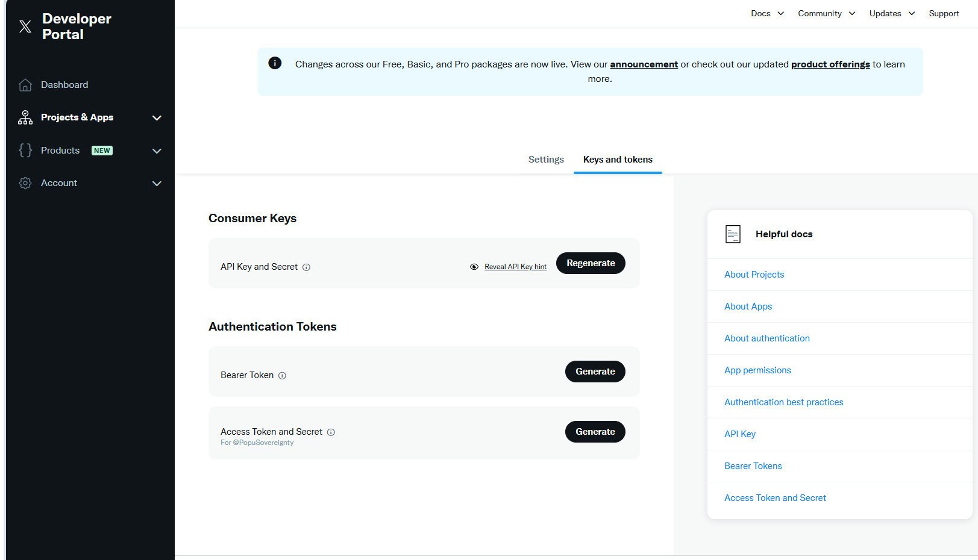
Task: Select Account sidebar item
Action: click(x=59, y=183)
